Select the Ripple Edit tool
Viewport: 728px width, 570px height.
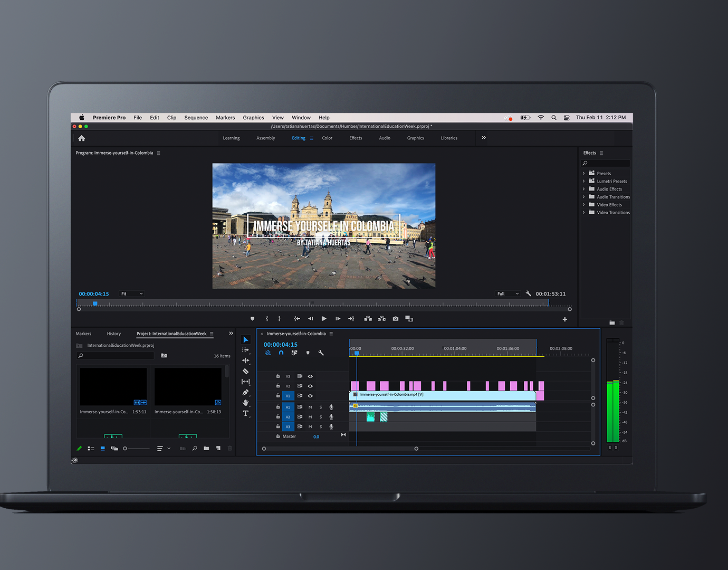(x=245, y=360)
